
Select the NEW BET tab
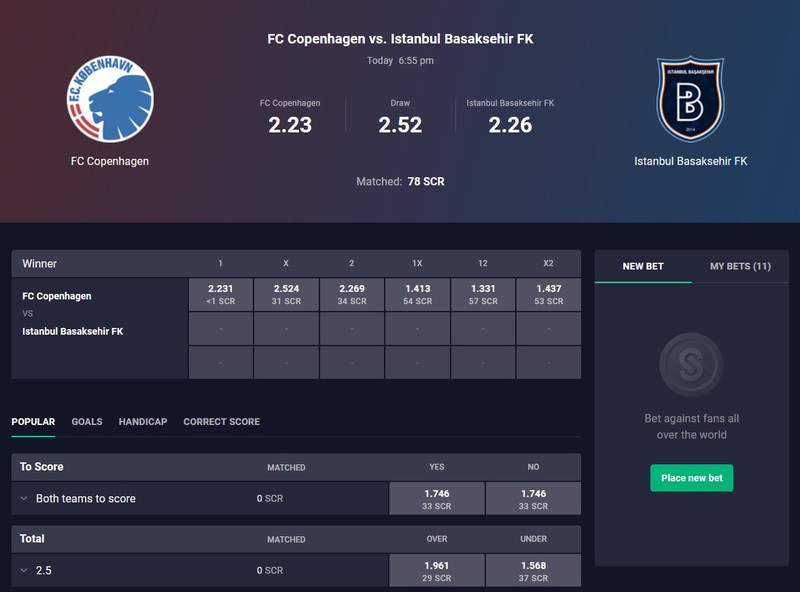tap(643, 266)
